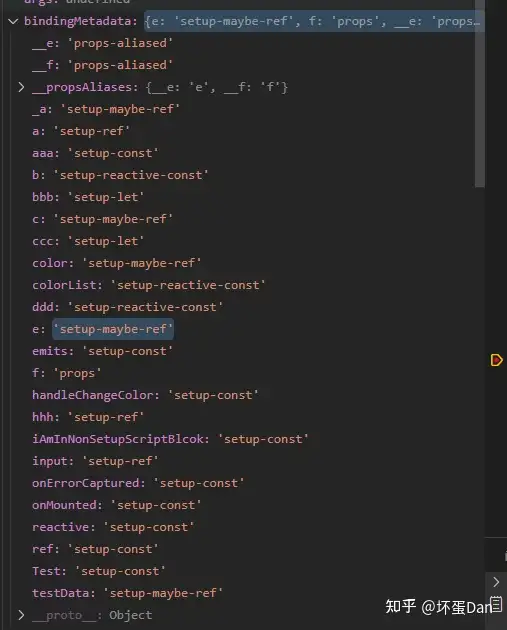Select the bindingMetadata preview value
Screen dimensions: 507x630
[314, 21]
